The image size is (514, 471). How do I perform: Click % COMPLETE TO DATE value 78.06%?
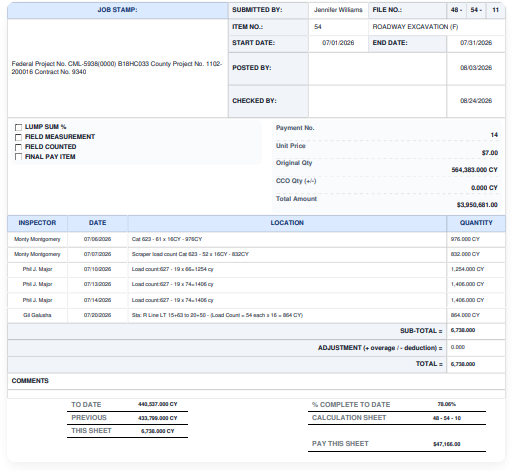tap(447, 404)
